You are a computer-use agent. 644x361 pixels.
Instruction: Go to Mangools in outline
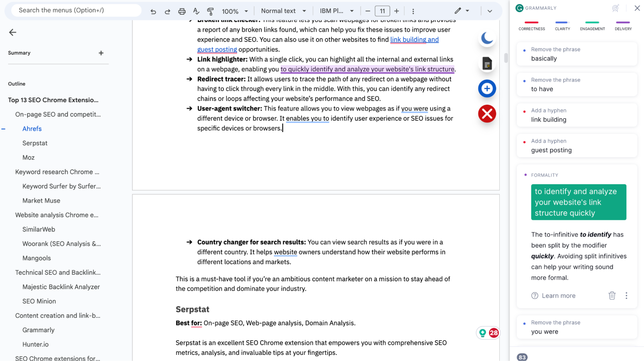[x=36, y=258]
